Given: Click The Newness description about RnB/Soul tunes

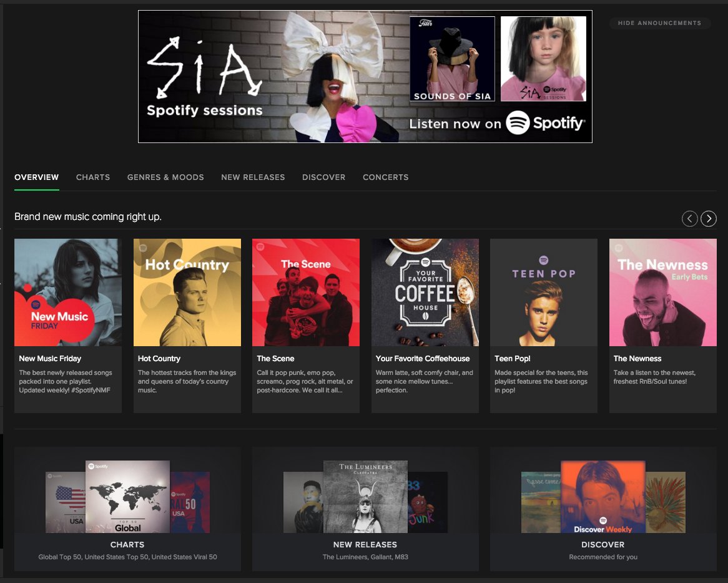Looking at the screenshot, I should click(655, 377).
